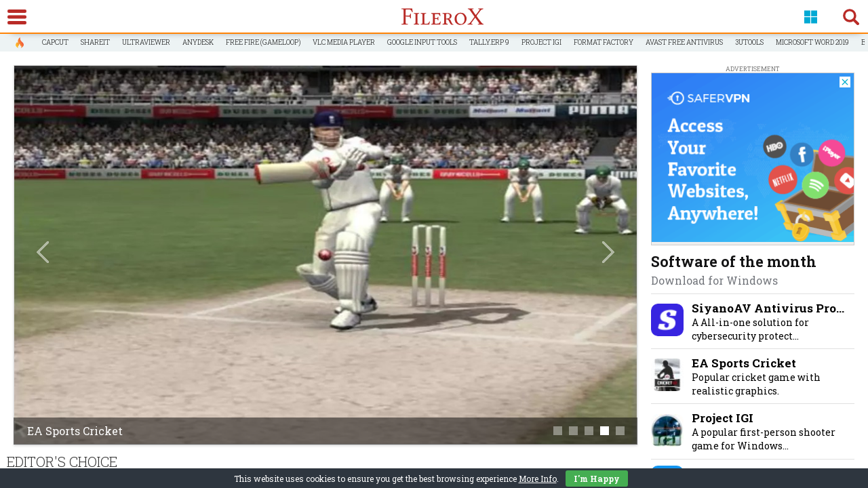868x488 pixels.
Task: Click the EA Sports Cricket slide caption
Action: [75, 431]
